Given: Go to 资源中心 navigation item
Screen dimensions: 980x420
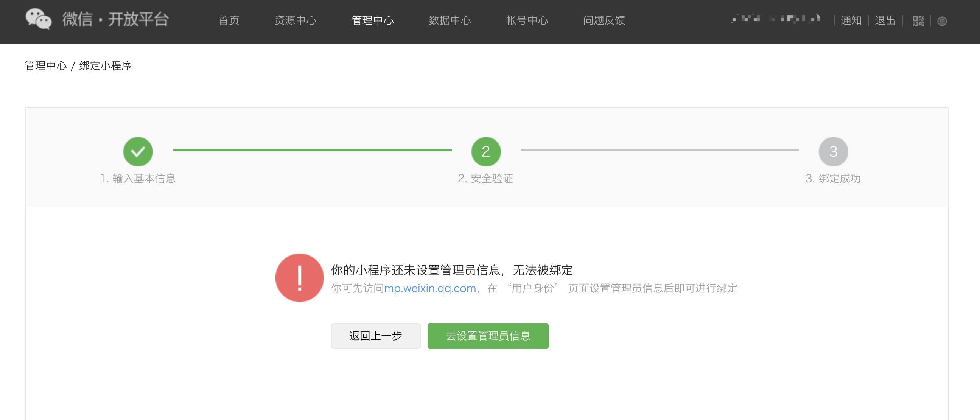Looking at the screenshot, I should (x=295, y=20).
